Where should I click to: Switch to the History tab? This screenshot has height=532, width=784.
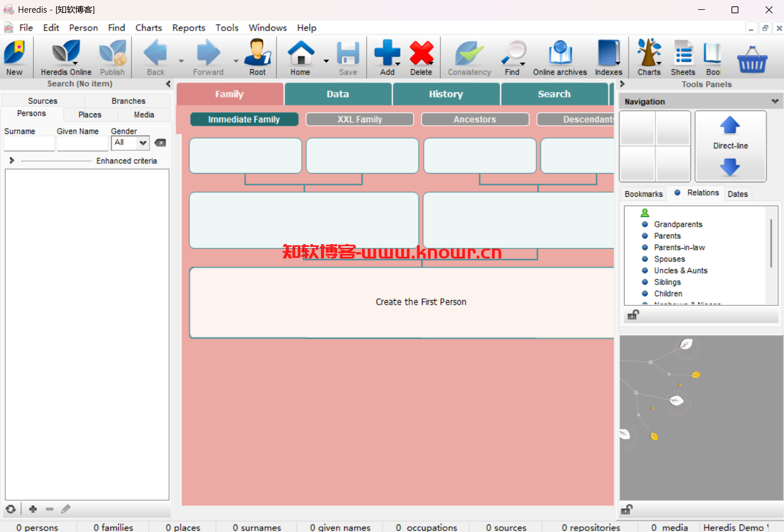click(446, 94)
